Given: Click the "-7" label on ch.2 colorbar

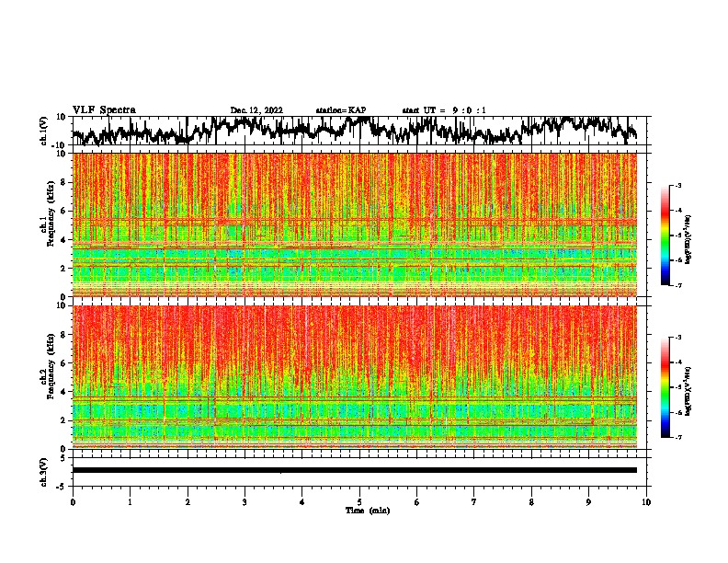Looking at the screenshot, I should click(678, 438).
